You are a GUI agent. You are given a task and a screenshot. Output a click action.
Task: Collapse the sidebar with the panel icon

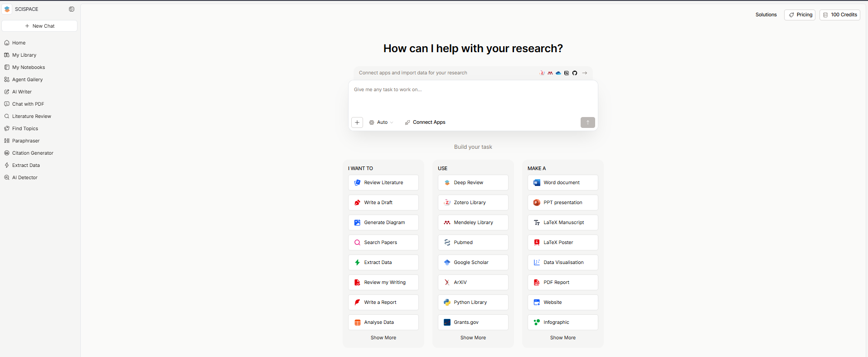(72, 9)
